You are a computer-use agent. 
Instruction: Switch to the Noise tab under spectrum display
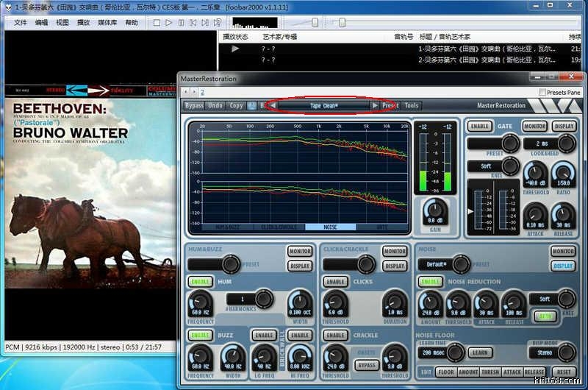[x=331, y=227]
